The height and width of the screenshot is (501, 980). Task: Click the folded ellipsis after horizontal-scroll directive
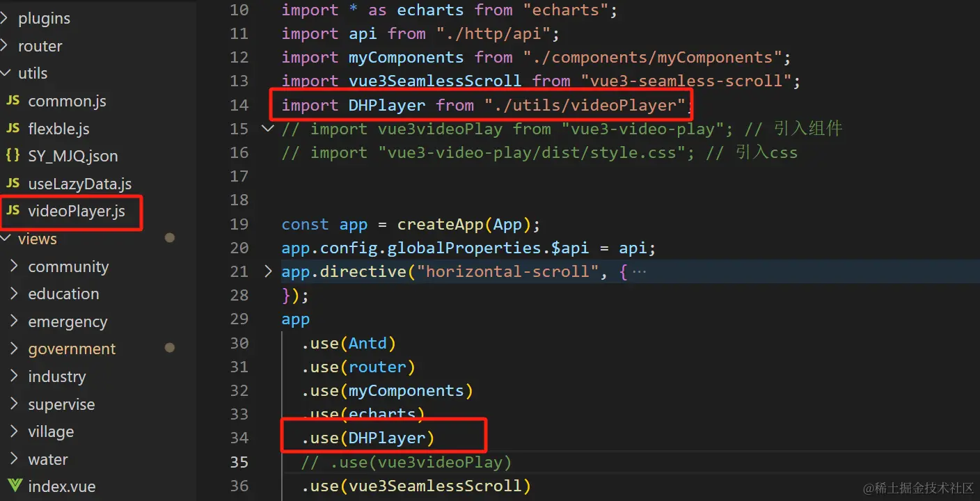pyautogui.click(x=639, y=271)
